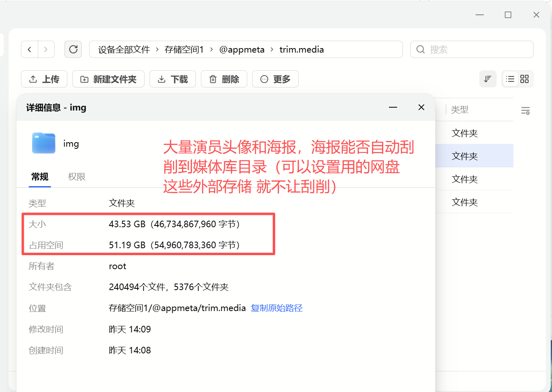Go forward to the next folder

(46, 50)
